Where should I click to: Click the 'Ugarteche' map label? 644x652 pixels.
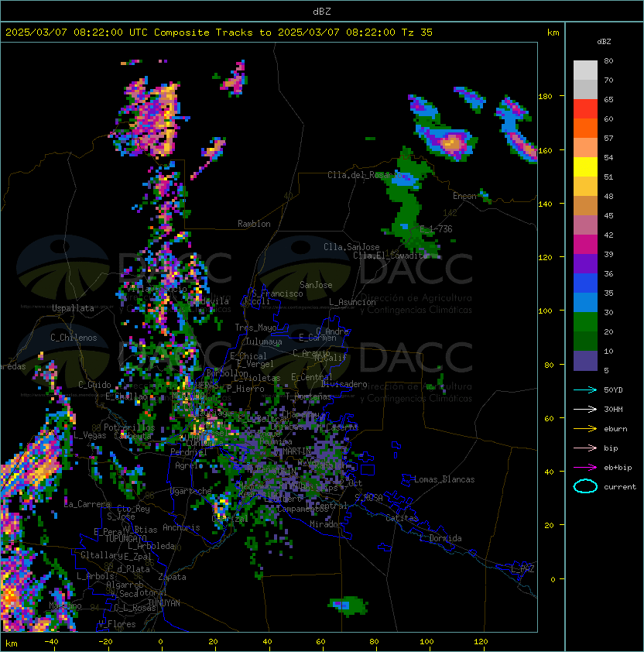click(191, 492)
